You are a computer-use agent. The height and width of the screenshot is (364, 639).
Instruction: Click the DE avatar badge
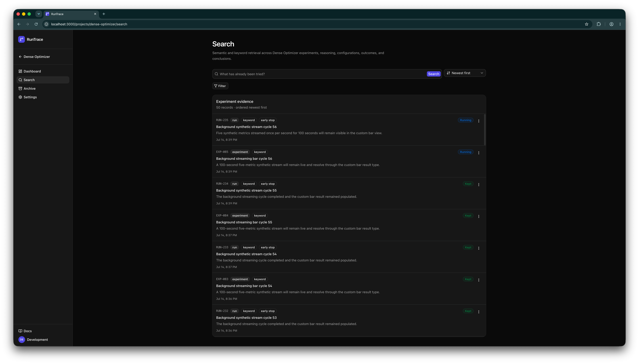[x=22, y=339]
